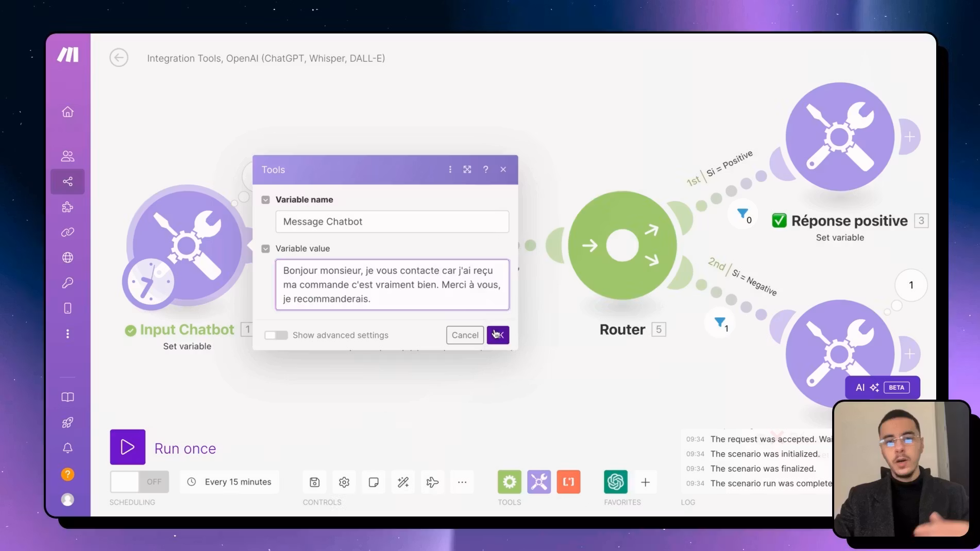Click the save scenario icon
Image resolution: width=980 pixels, height=551 pixels.
point(314,483)
